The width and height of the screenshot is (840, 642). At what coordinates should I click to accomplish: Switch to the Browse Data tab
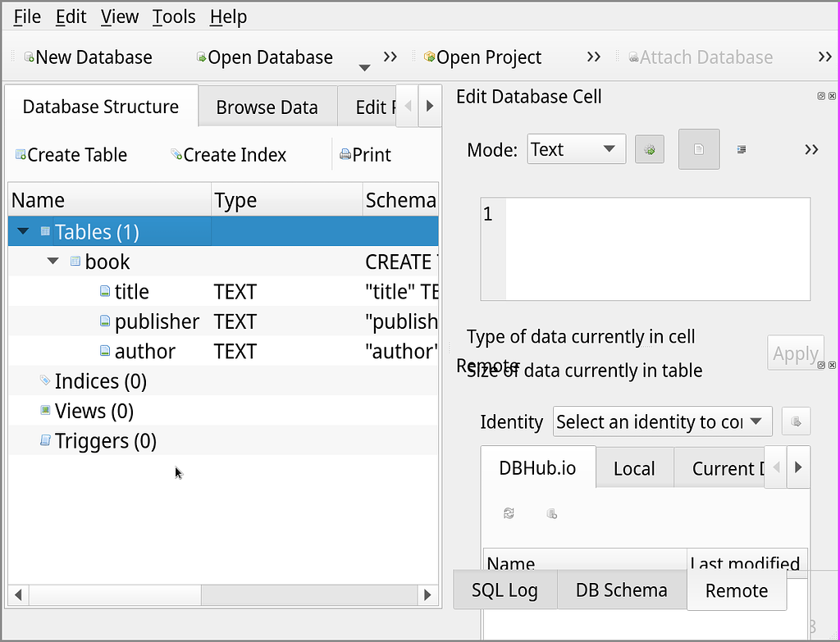267,107
